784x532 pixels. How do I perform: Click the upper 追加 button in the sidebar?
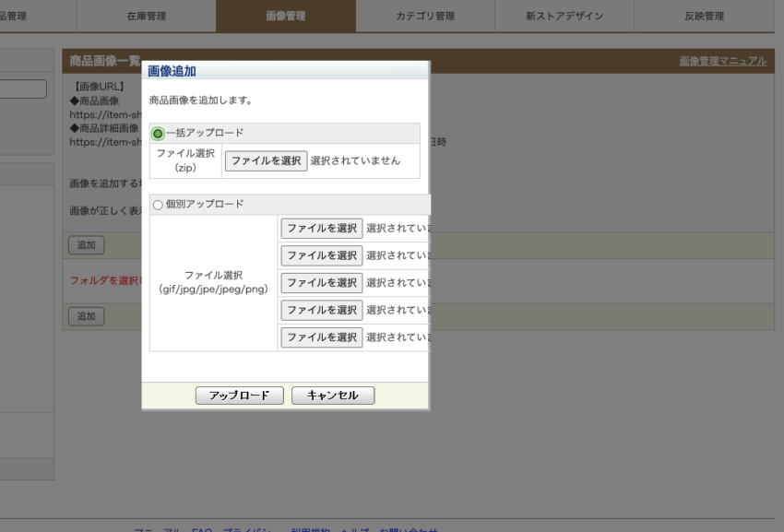[86, 245]
